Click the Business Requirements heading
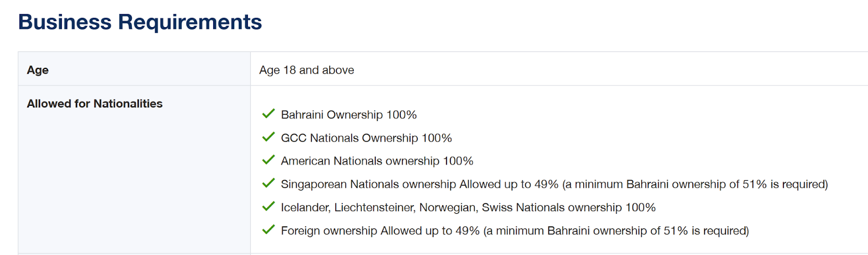 140,22
